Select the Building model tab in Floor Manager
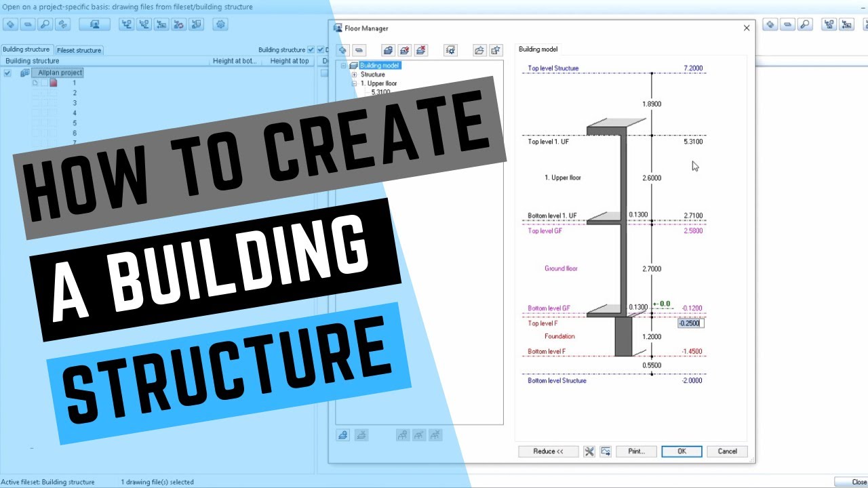The width and height of the screenshot is (868, 488). pyautogui.click(x=538, y=49)
